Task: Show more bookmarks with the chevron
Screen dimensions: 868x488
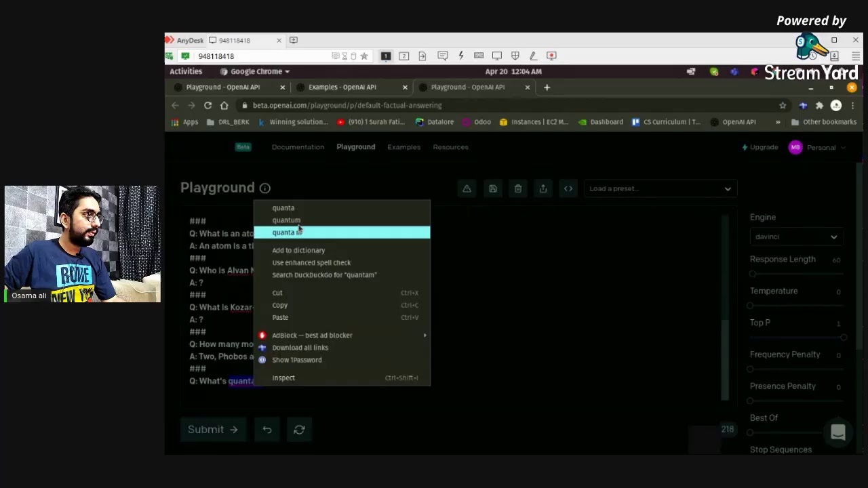Action: 778,122
